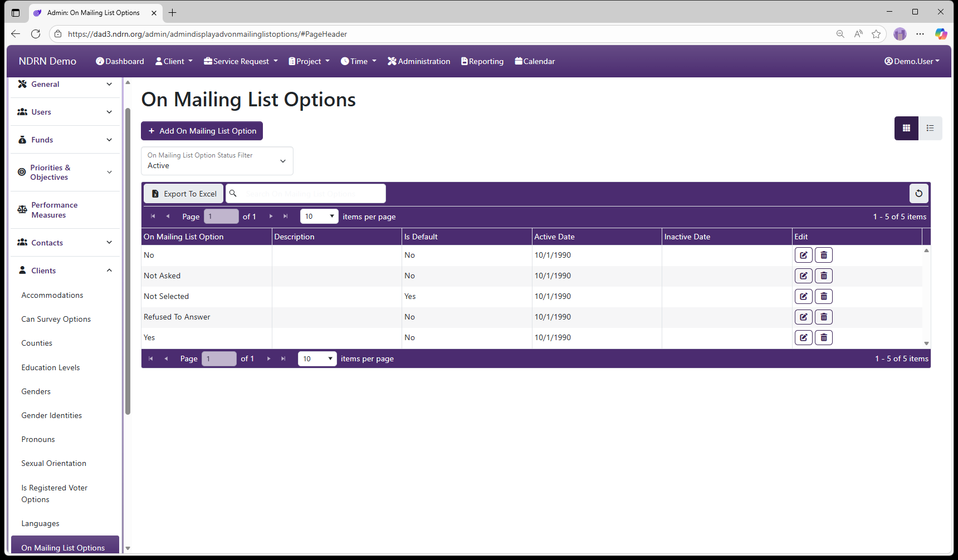Open the Client navigation menu

pos(174,61)
